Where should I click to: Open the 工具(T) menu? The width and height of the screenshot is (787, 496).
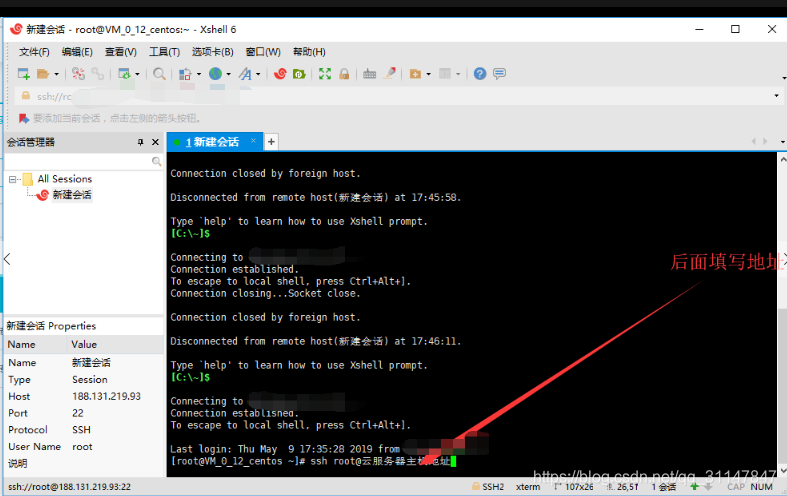(x=164, y=52)
